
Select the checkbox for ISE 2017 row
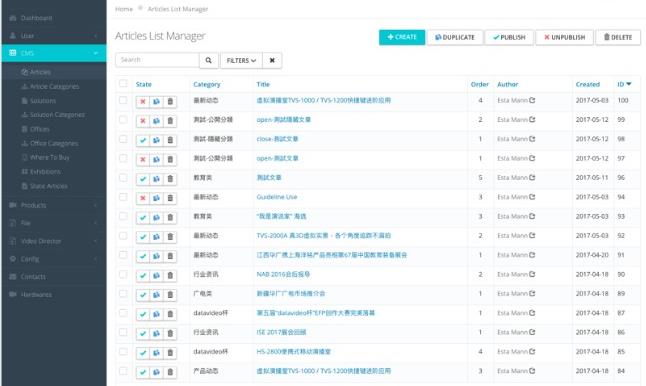click(123, 332)
